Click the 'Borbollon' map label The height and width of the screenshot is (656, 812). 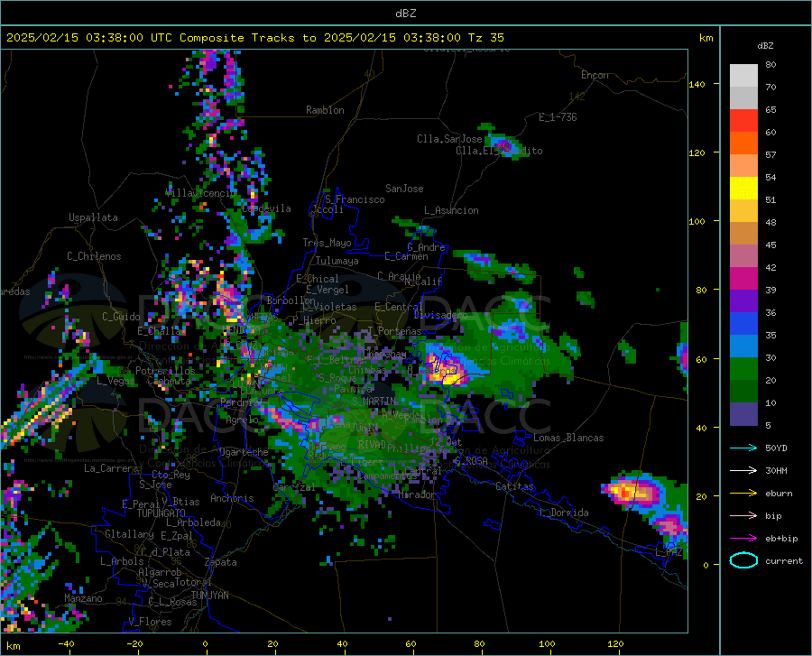tap(291, 300)
